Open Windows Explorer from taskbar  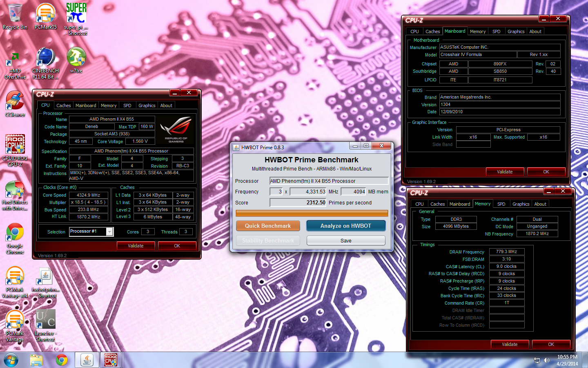[x=36, y=360]
